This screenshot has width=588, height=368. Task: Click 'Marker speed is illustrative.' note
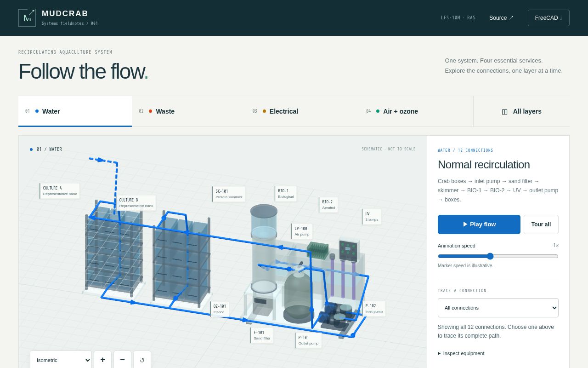click(x=465, y=265)
